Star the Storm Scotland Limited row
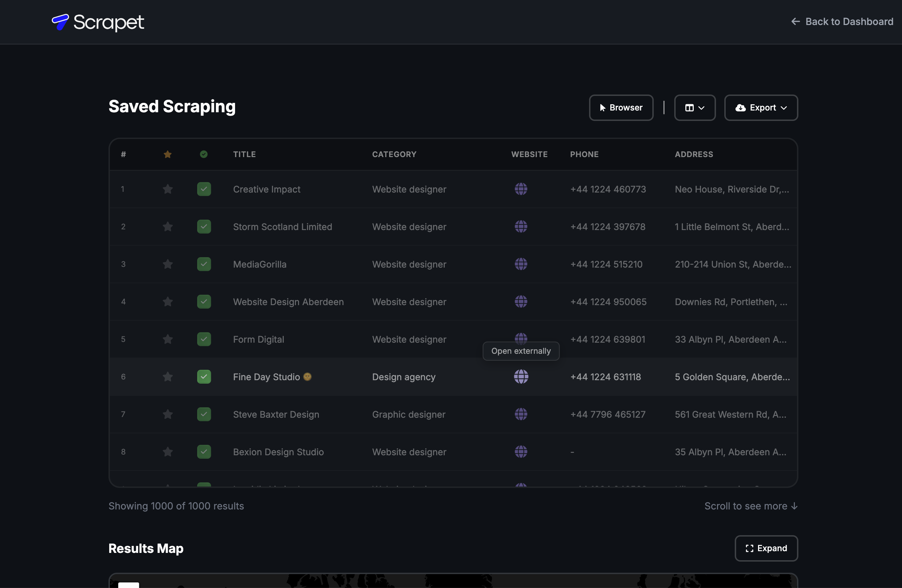The width and height of the screenshot is (902, 588). point(168,226)
